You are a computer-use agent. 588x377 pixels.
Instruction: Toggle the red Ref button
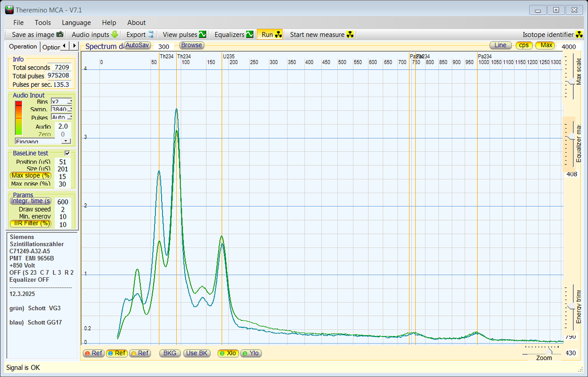(x=93, y=353)
